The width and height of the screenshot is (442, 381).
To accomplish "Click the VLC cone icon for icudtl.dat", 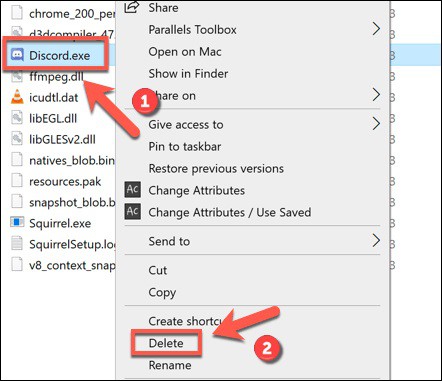I will (17, 97).
